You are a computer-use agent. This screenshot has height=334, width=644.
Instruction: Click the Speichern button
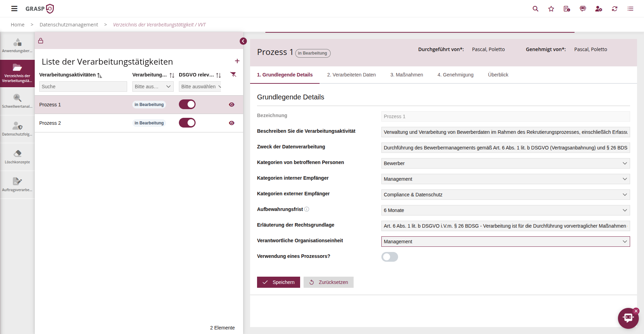tap(278, 282)
